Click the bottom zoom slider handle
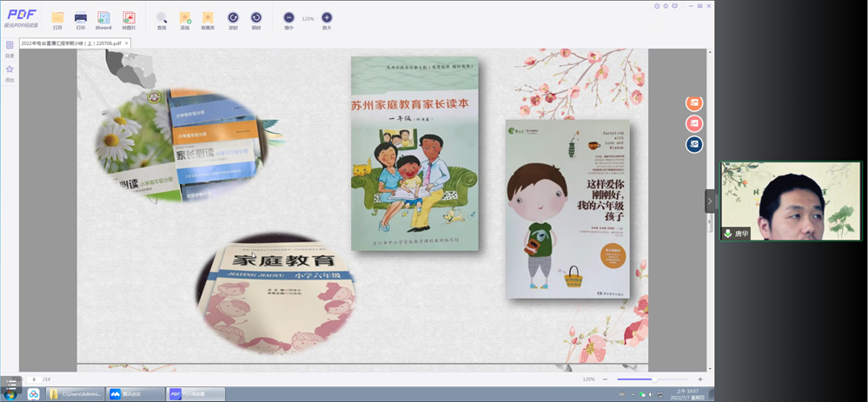868x402 pixels. [654, 379]
